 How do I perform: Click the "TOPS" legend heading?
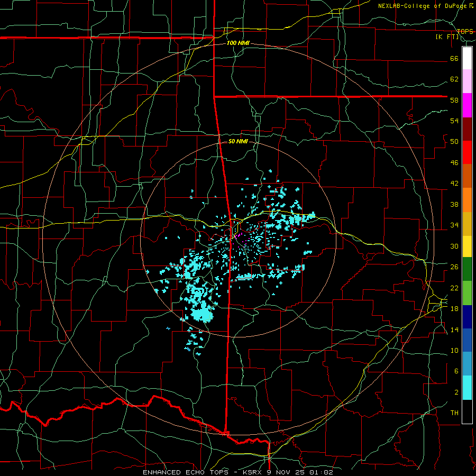465,31
